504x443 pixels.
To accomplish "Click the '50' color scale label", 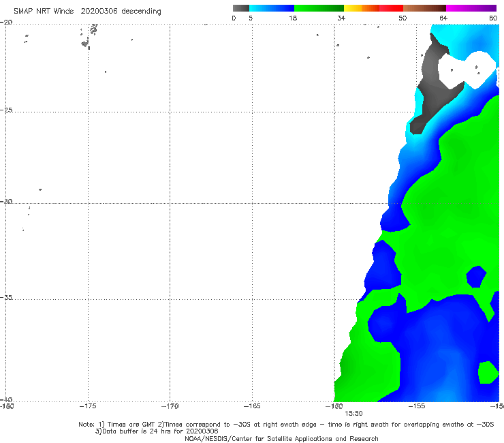I will click(403, 18).
